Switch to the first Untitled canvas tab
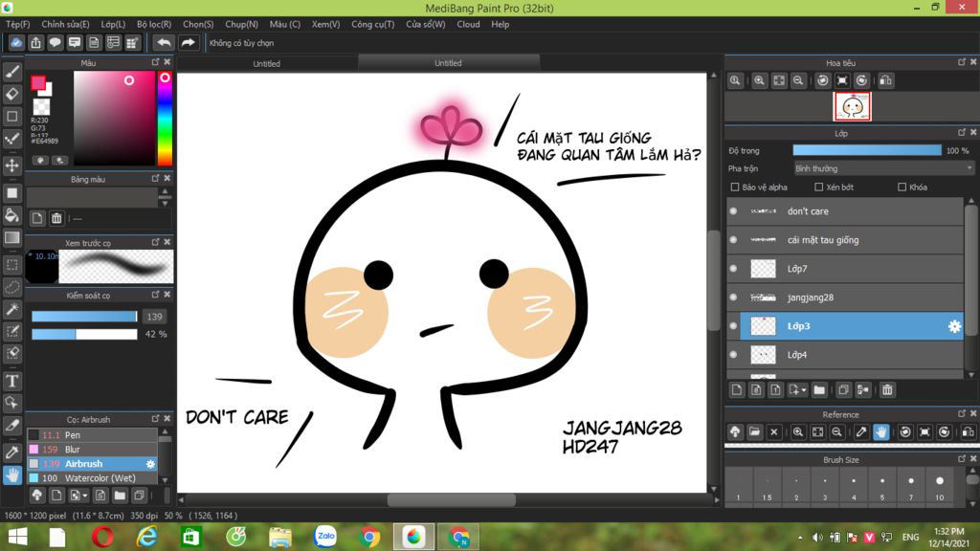The width and height of the screenshot is (980, 551). [x=267, y=64]
